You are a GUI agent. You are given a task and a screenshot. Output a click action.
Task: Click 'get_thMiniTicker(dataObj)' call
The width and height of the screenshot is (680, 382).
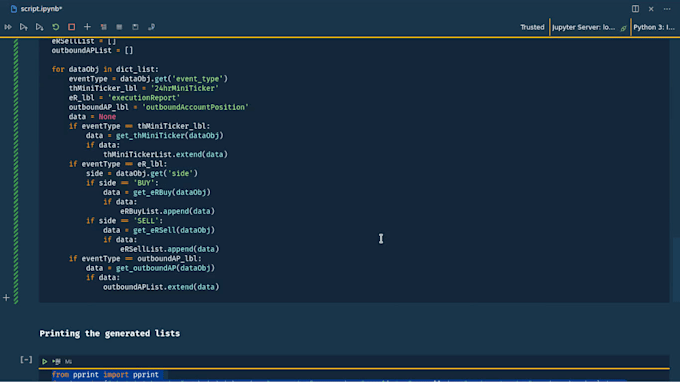(x=170, y=136)
